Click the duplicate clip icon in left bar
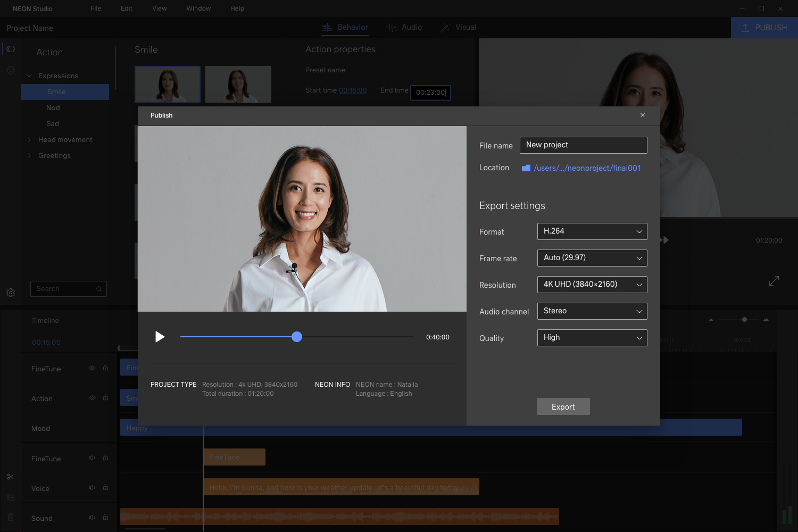This screenshot has width=798, height=532. point(11,497)
